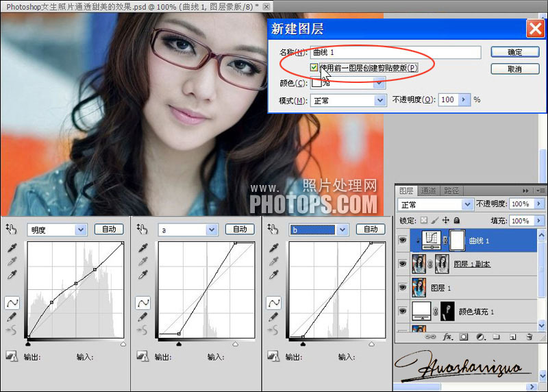
Task: Collapse panel with double-arrow icon
Action: 525,191
